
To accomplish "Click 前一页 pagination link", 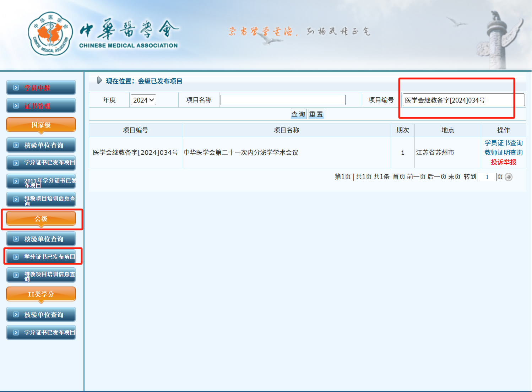I will tap(416, 177).
